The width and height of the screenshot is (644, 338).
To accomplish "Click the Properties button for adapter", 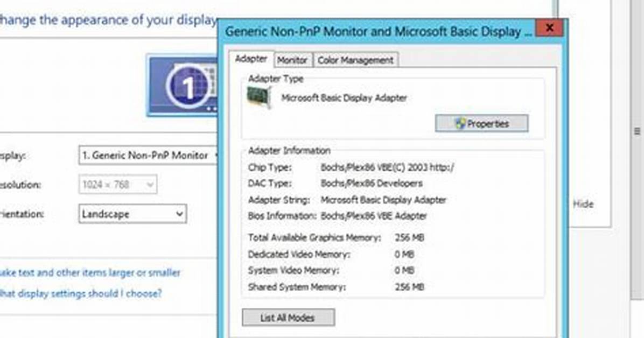I will 481,123.
